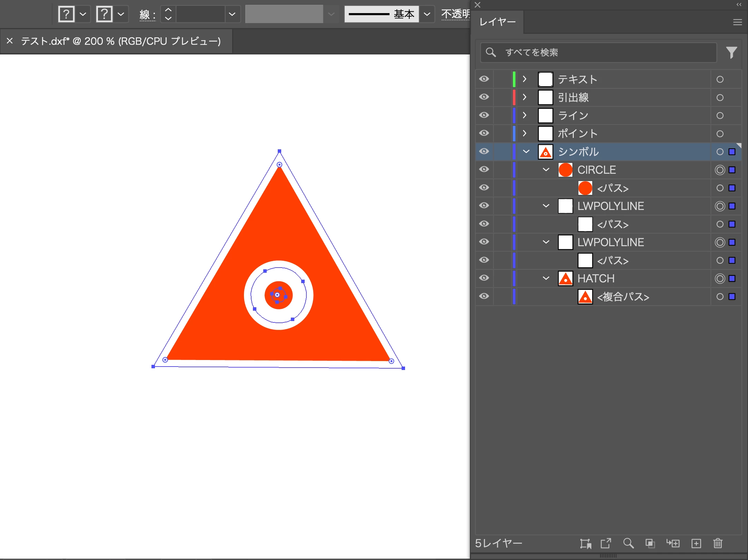Click the layer filter funnel icon
748x560 pixels.
[731, 52]
